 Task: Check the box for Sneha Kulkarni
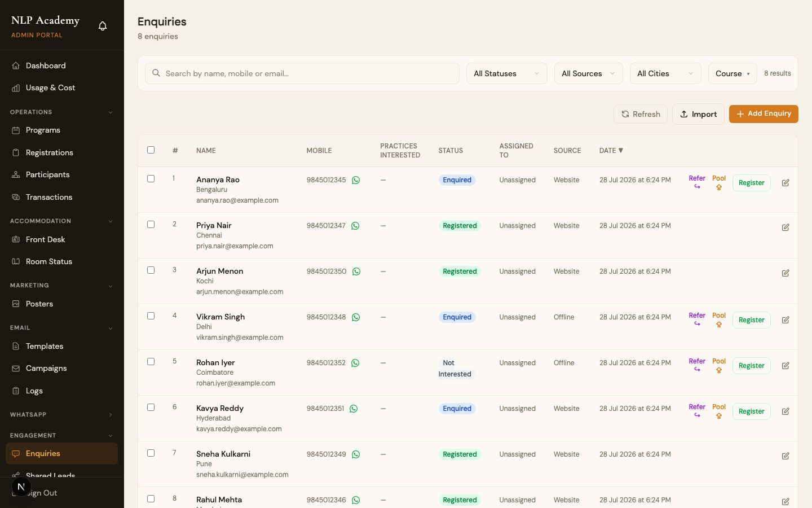pos(151,453)
